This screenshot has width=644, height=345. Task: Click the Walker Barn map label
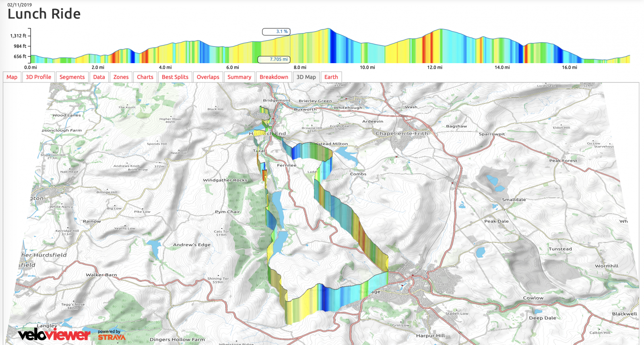click(x=101, y=275)
